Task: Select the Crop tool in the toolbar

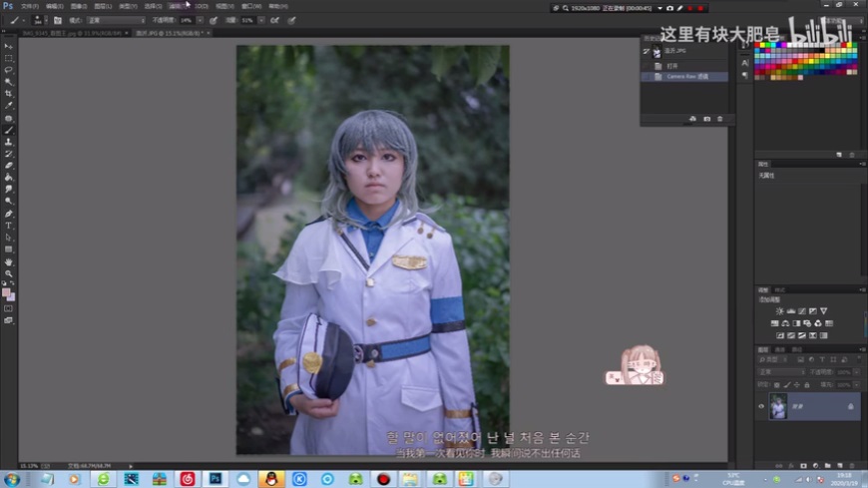Action: [x=9, y=94]
